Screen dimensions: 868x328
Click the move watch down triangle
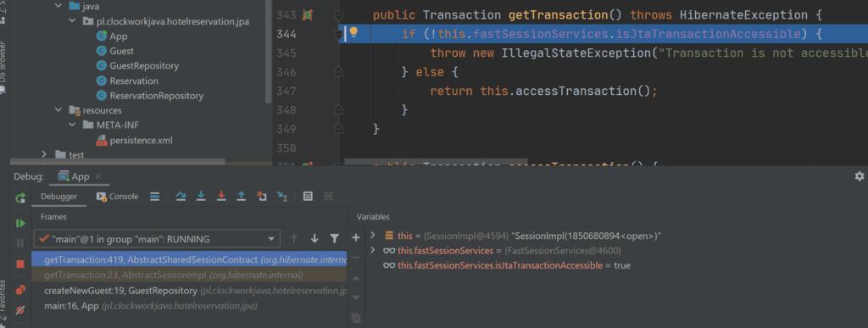coord(356,297)
